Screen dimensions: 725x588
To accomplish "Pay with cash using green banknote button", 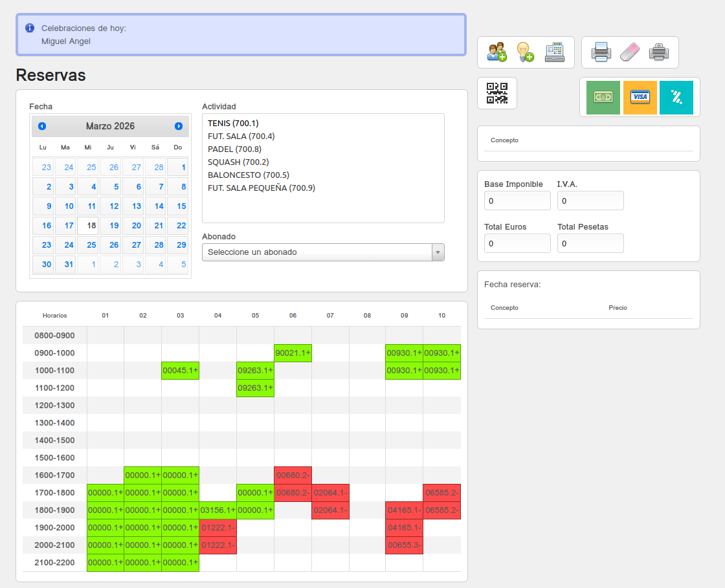I will coord(603,98).
